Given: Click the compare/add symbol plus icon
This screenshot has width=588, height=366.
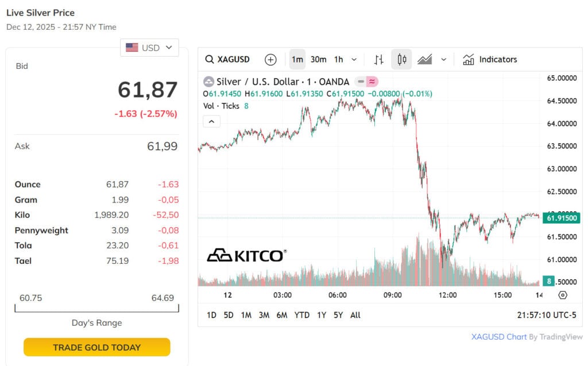Looking at the screenshot, I should point(270,60).
